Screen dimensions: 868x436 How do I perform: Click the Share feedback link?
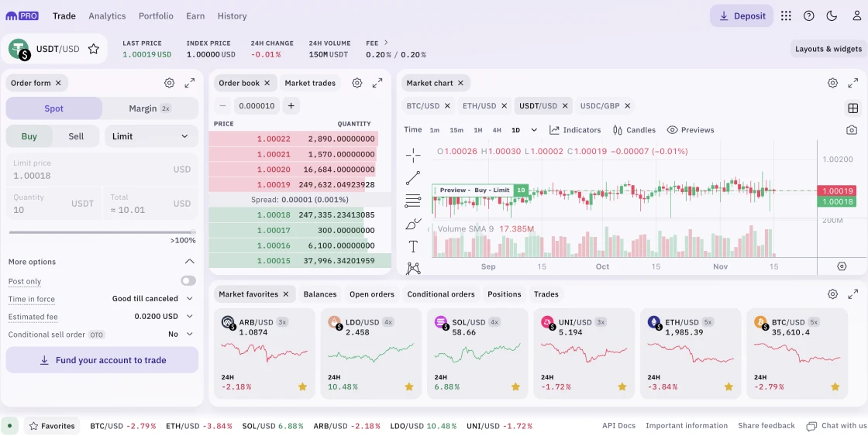[766, 425]
